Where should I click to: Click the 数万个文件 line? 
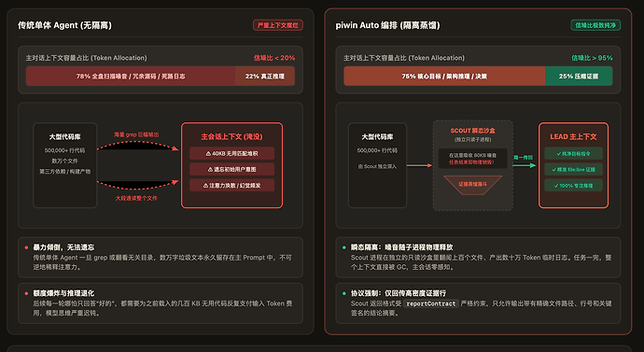coord(65,161)
